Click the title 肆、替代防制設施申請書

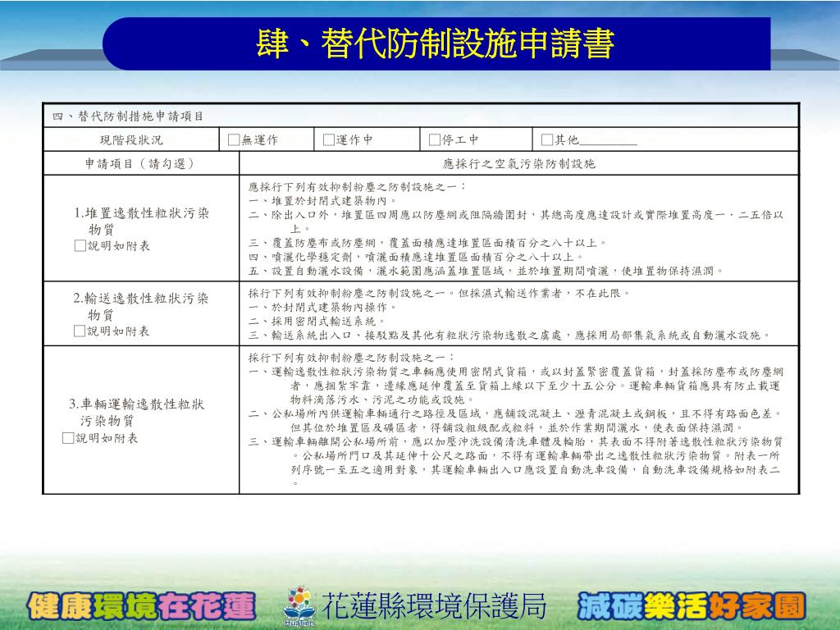point(435,43)
